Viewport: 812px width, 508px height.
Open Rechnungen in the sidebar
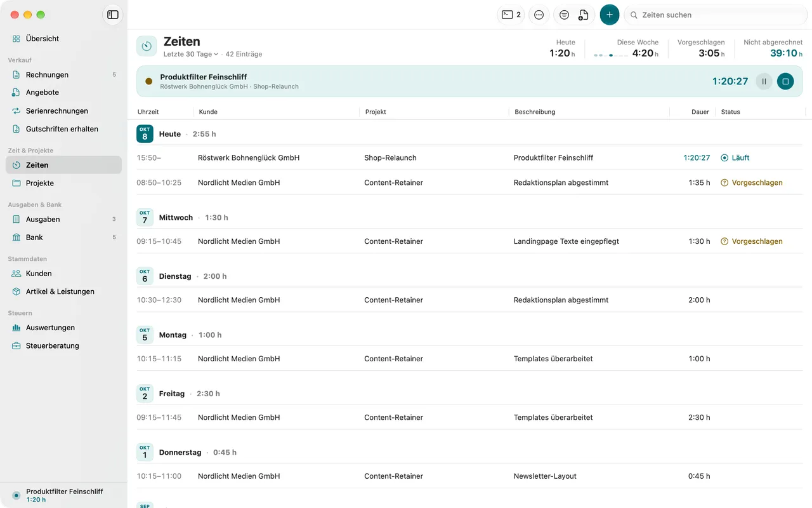(x=63, y=75)
